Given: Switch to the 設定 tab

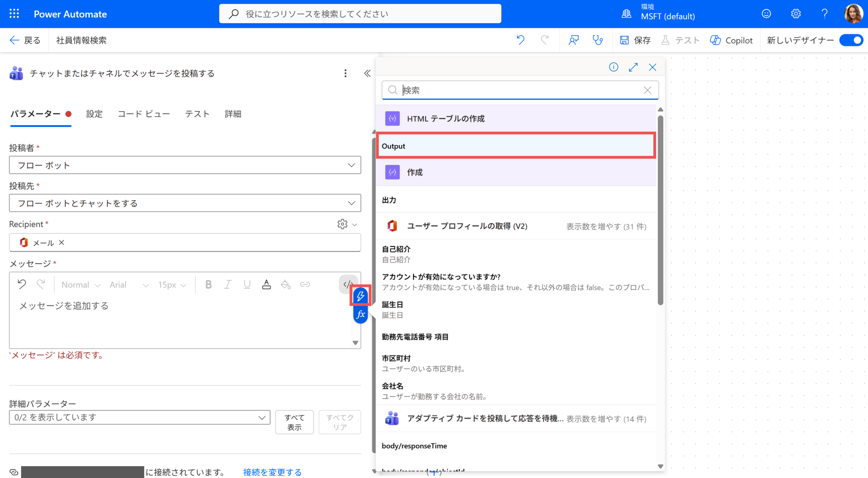Looking at the screenshot, I should [94, 114].
